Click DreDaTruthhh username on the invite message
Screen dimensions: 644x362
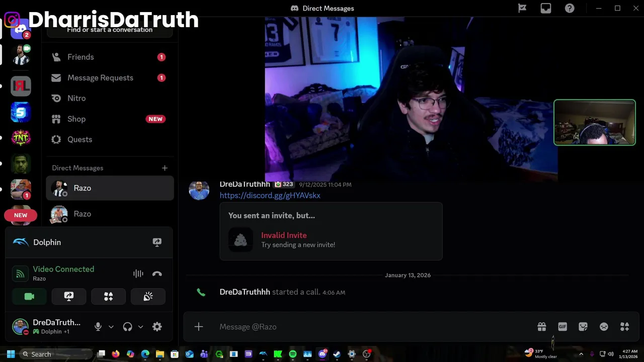tap(245, 185)
